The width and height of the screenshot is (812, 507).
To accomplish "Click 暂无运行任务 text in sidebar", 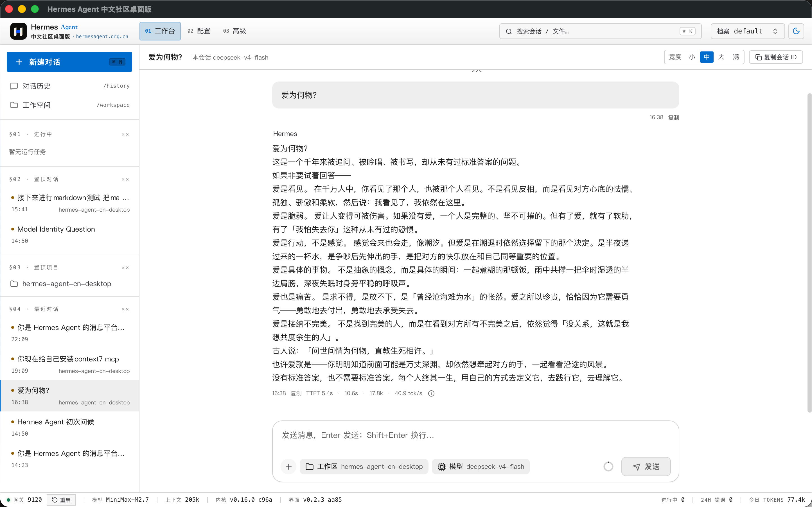I will pos(28,152).
